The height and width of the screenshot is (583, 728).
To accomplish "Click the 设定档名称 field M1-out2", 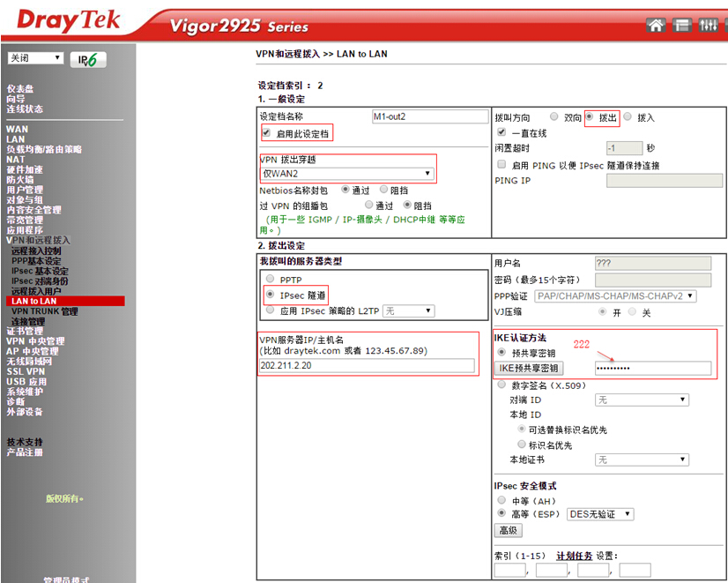I will 430,116.
